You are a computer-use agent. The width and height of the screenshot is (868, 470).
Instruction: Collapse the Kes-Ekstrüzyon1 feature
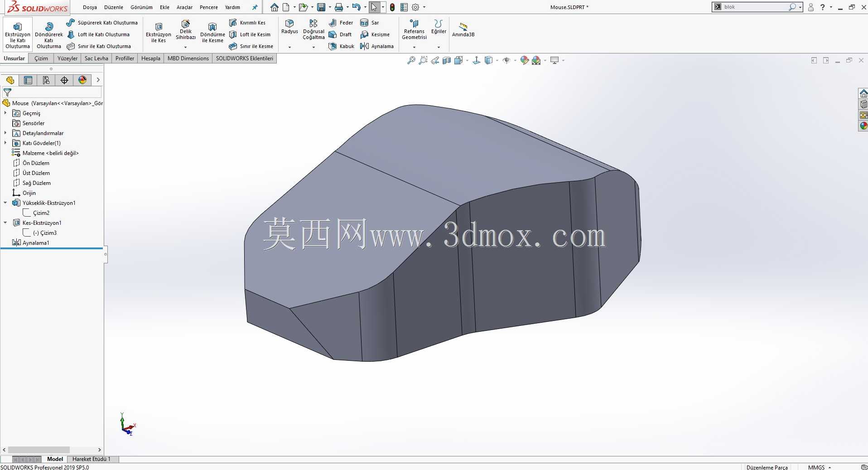[x=5, y=223]
